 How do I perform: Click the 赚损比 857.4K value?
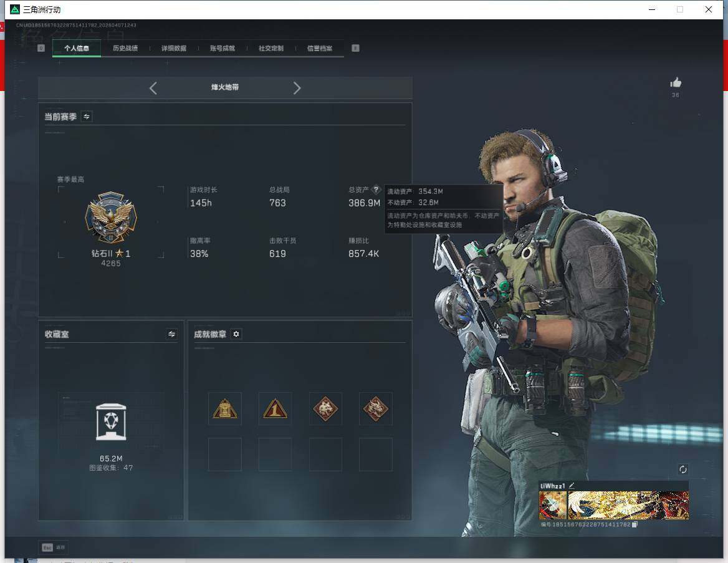pos(363,254)
